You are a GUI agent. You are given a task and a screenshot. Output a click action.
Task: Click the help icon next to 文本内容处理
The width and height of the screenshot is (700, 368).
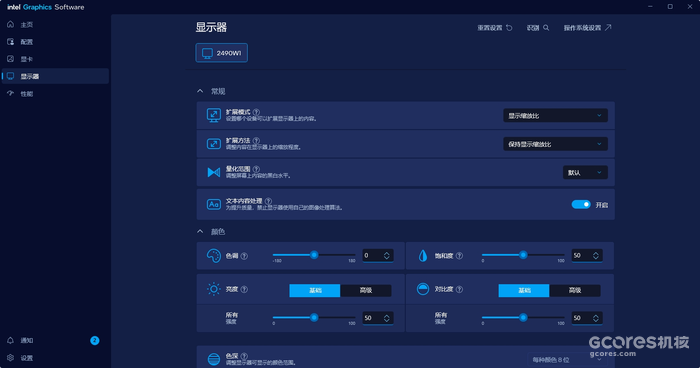[268, 201]
